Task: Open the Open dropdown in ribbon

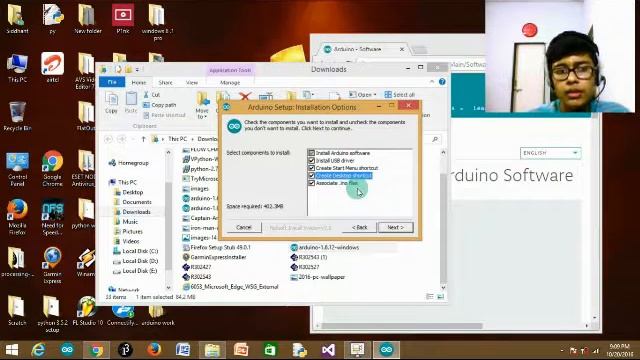Action: [x=363, y=95]
